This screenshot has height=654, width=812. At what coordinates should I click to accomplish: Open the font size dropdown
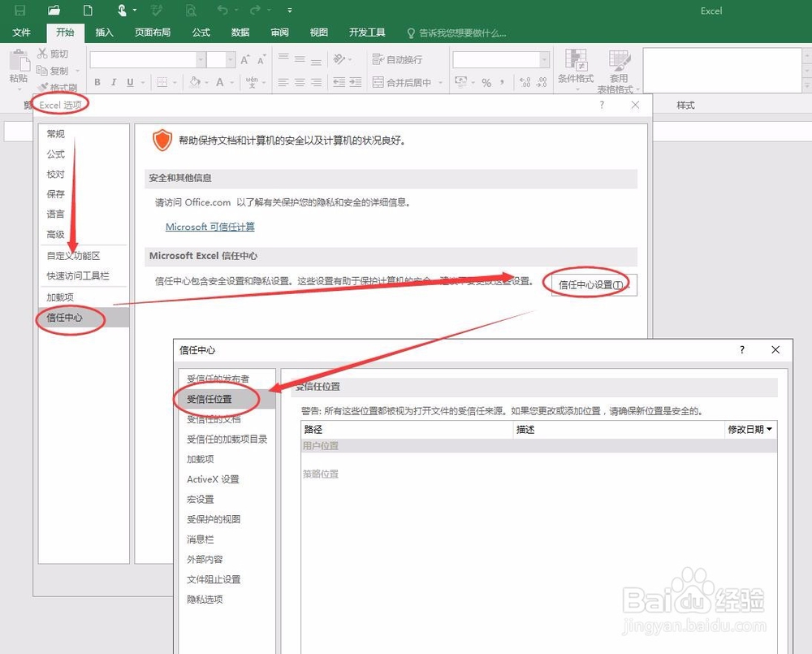point(231,59)
